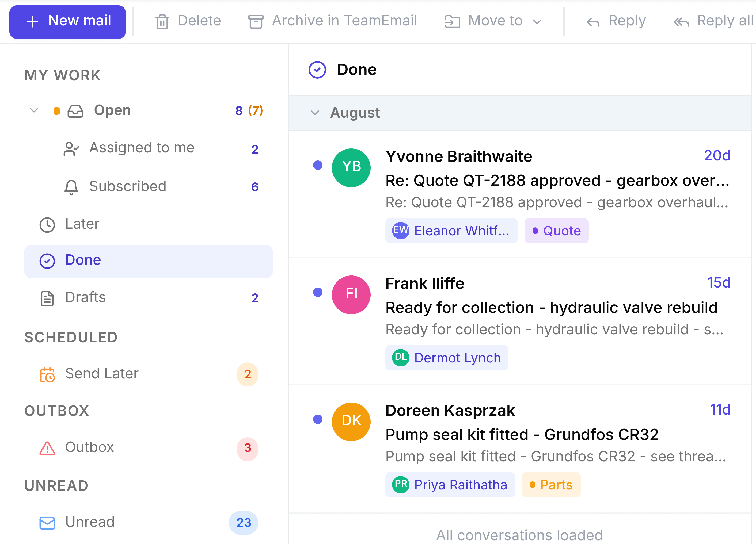Click the Assigned to me person icon
The width and height of the screenshot is (756, 544).
click(x=71, y=149)
